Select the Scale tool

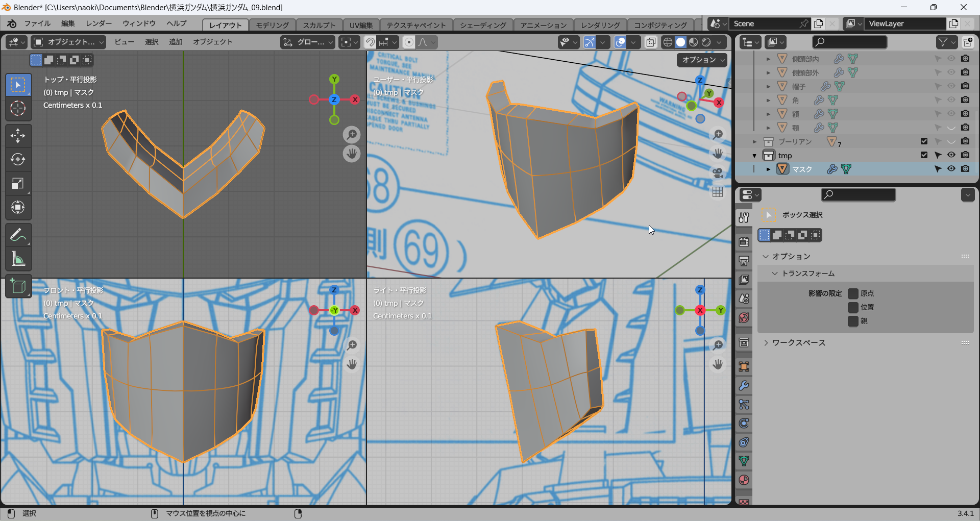(x=18, y=184)
